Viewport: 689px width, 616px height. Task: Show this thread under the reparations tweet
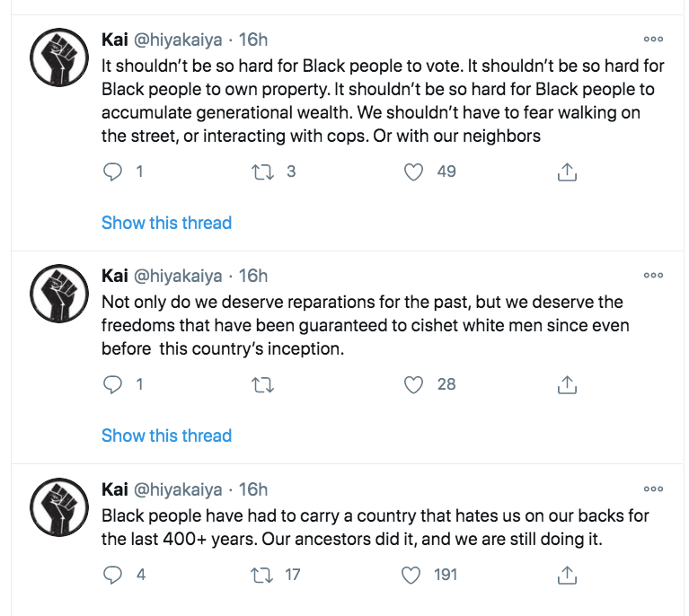[x=166, y=436]
